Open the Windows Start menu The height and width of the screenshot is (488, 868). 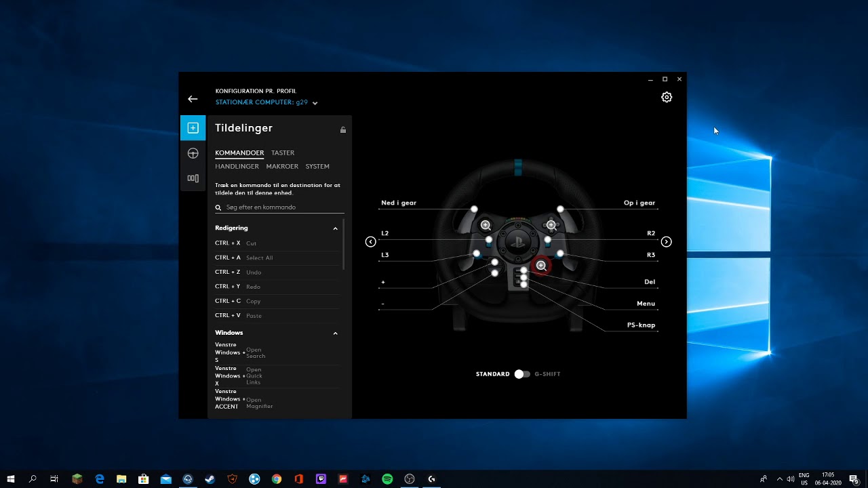pyautogui.click(x=11, y=479)
